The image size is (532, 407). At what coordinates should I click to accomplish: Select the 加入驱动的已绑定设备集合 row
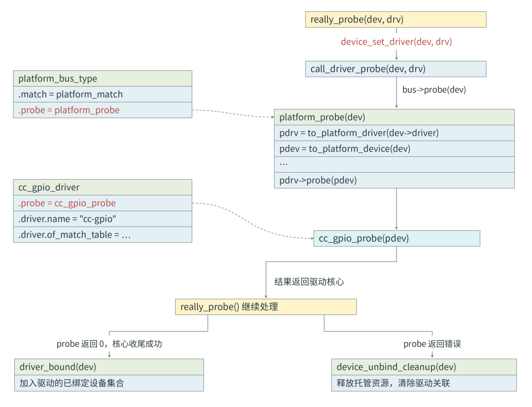click(x=109, y=383)
